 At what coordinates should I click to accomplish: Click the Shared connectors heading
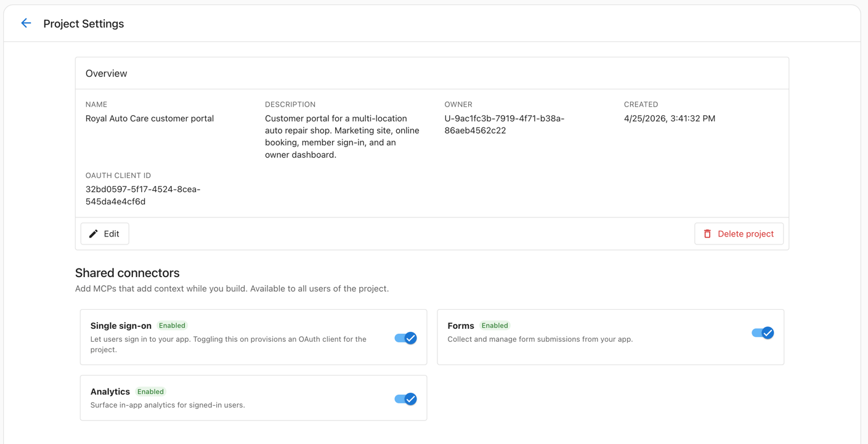pyautogui.click(x=127, y=272)
